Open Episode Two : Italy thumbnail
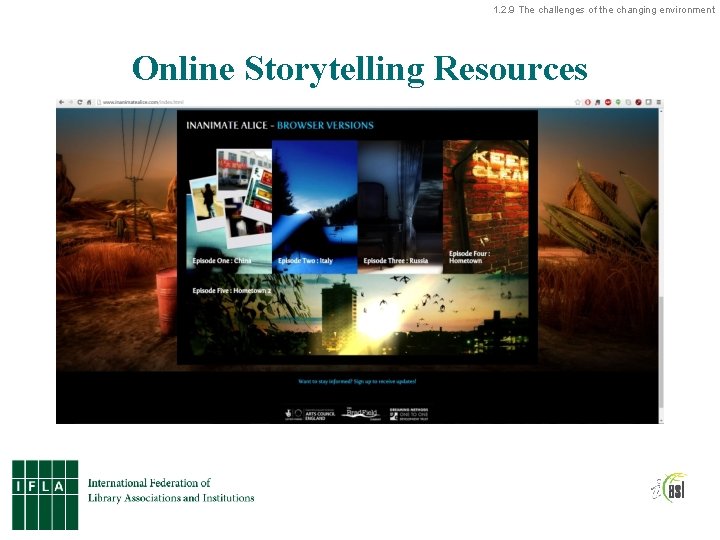Image resolution: width=720 pixels, height=540 pixels. pos(315,207)
